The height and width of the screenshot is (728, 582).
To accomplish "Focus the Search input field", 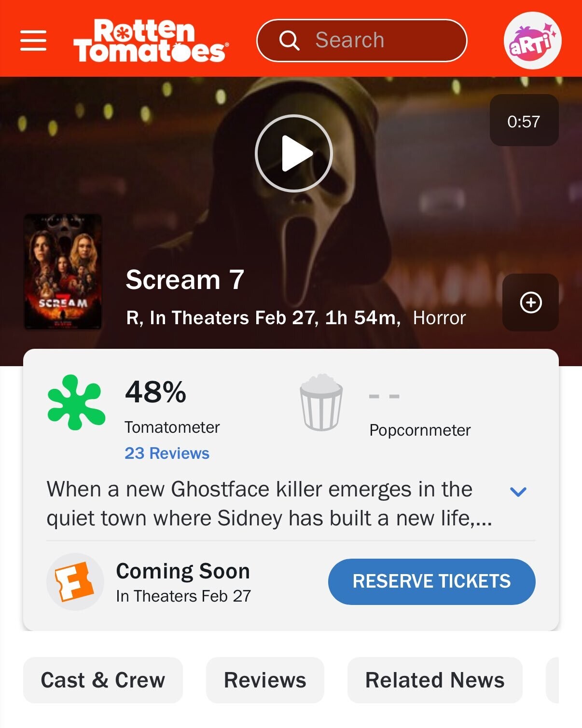I will 361,41.
